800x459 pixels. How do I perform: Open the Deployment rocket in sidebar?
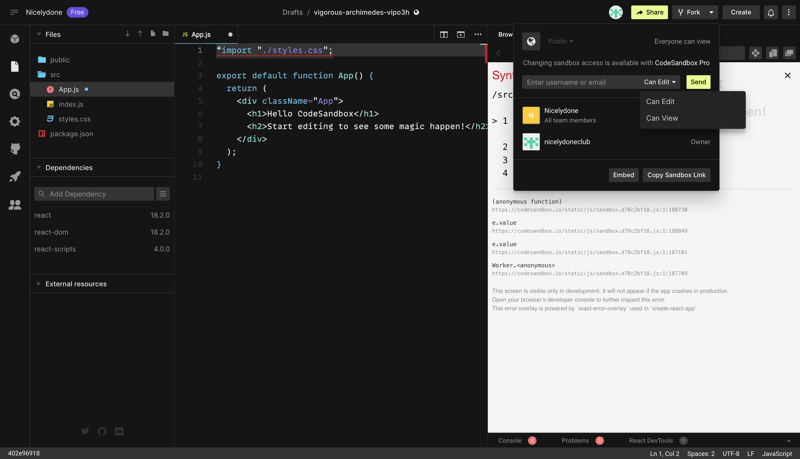pos(15,176)
